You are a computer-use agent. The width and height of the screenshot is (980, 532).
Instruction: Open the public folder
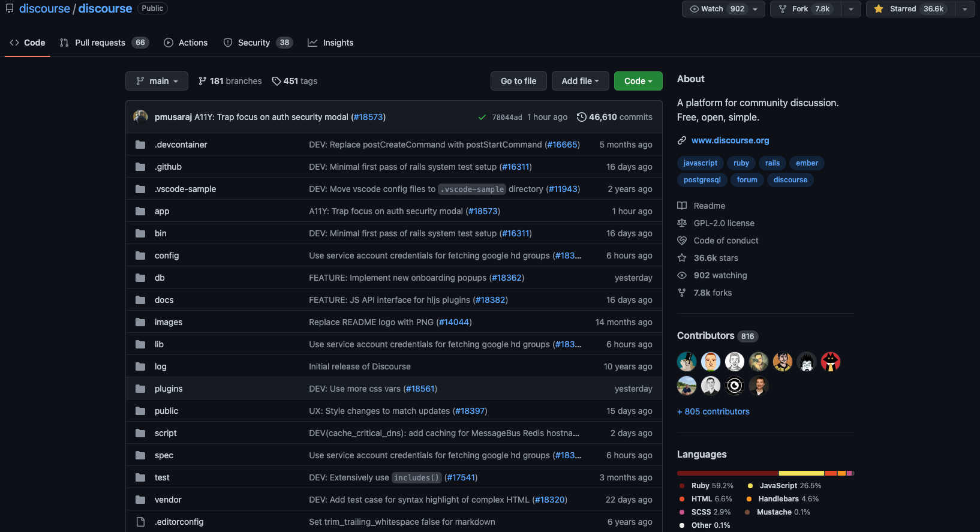(166, 411)
